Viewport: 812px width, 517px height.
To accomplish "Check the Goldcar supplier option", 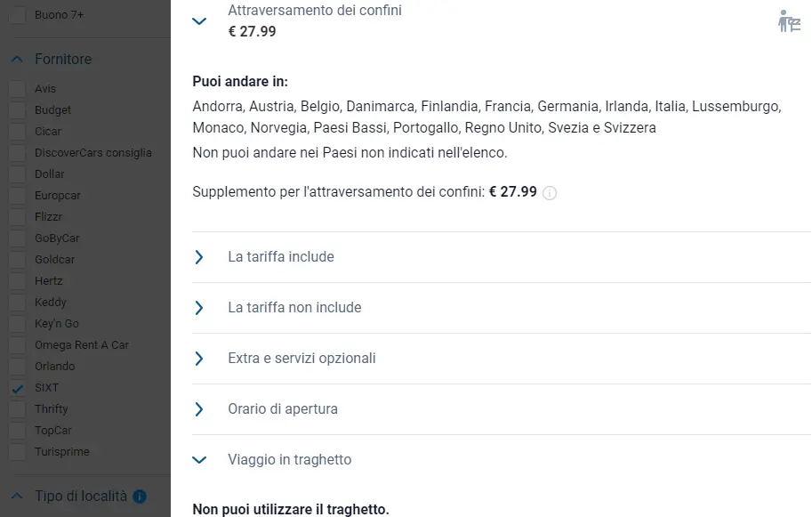I will [x=17, y=260].
